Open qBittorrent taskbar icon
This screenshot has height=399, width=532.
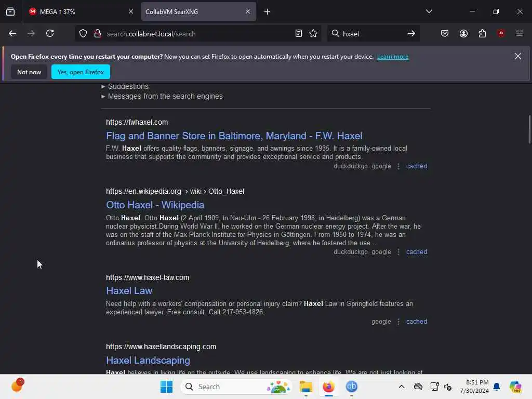click(352, 387)
